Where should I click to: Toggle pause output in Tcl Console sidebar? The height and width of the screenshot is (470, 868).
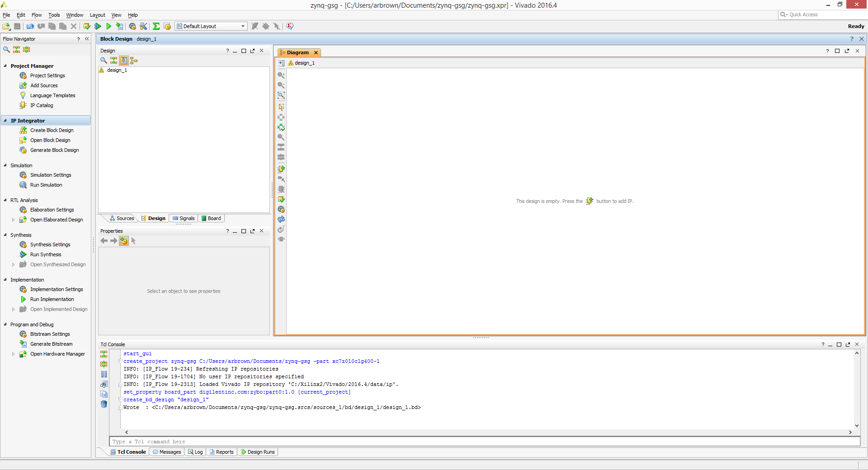(x=104, y=374)
